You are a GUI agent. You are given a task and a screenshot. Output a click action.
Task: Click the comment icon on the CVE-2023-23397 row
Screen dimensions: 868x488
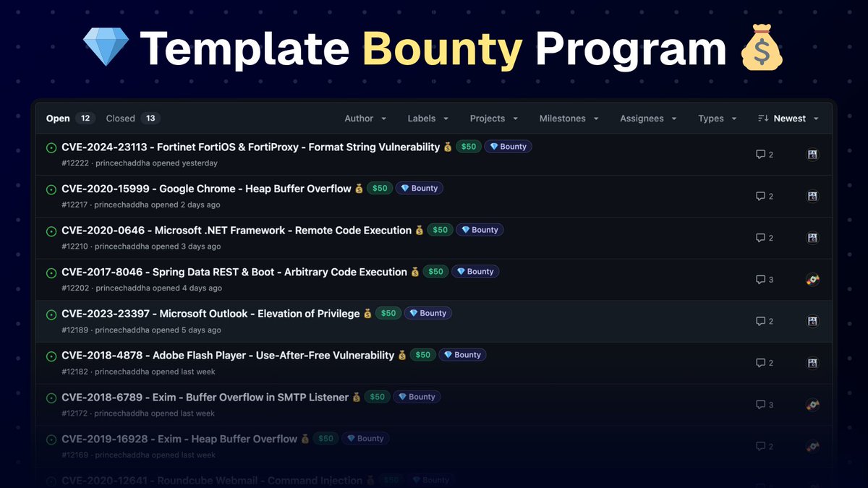pyautogui.click(x=760, y=321)
